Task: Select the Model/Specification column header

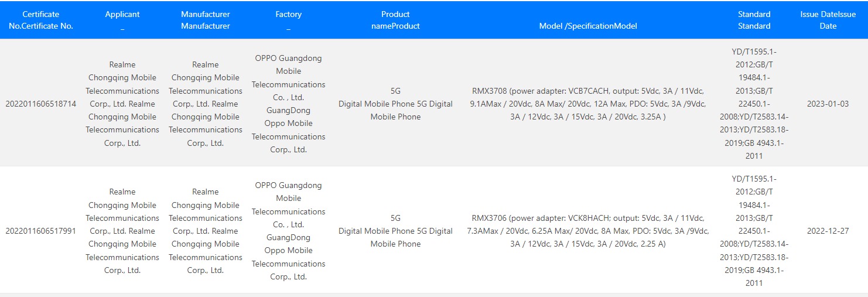Action: [588, 26]
